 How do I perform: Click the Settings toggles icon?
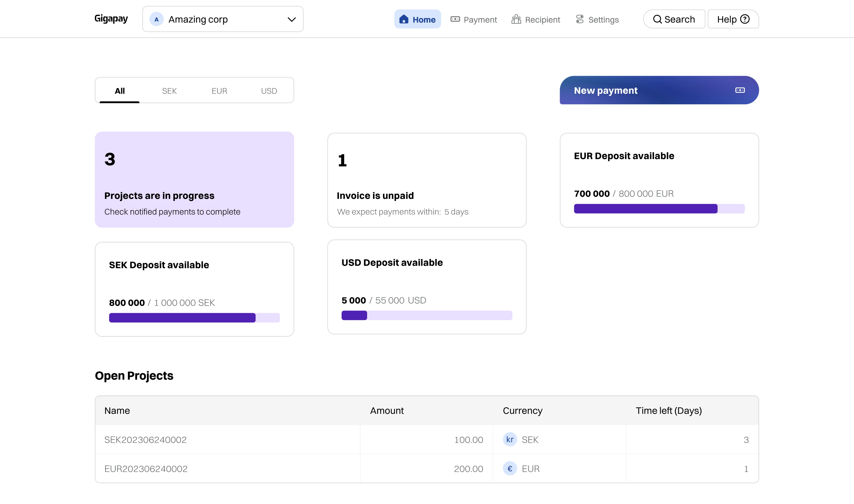click(580, 19)
